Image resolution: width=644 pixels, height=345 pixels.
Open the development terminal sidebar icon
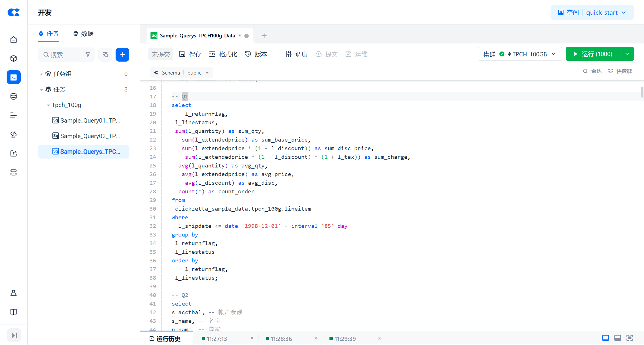point(14,77)
